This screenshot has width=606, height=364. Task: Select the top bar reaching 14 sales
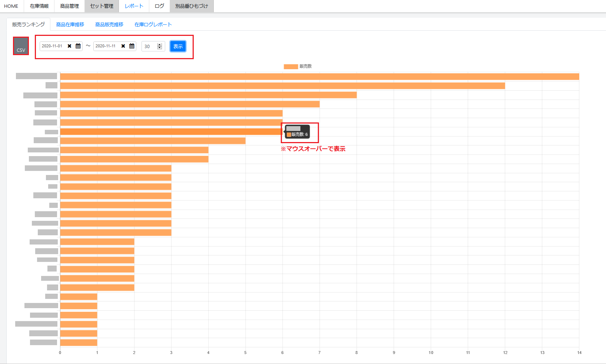point(320,77)
